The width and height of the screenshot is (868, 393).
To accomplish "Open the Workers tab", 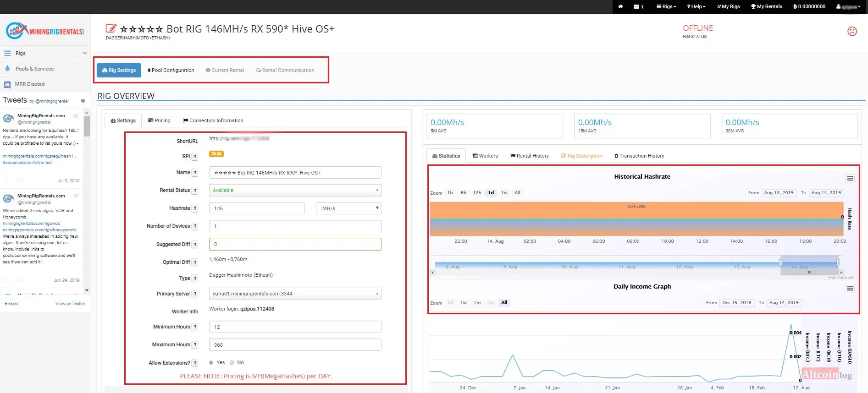I will pyautogui.click(x=485, y=156).
